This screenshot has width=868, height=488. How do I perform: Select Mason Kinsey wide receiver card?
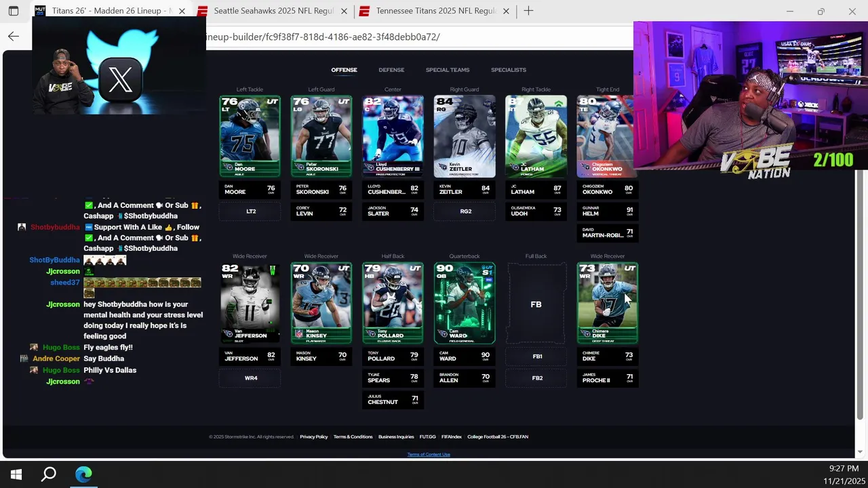point(321,303)
